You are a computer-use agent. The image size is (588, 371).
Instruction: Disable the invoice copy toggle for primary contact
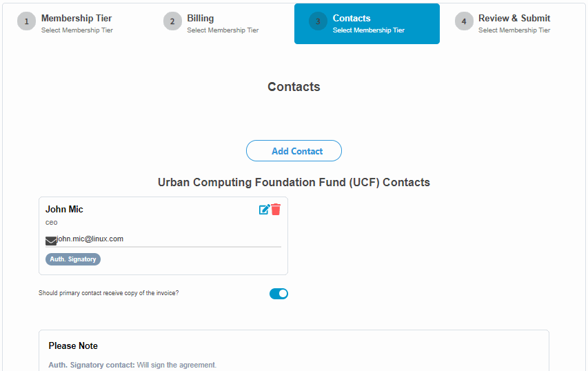(x=278, y=294)
